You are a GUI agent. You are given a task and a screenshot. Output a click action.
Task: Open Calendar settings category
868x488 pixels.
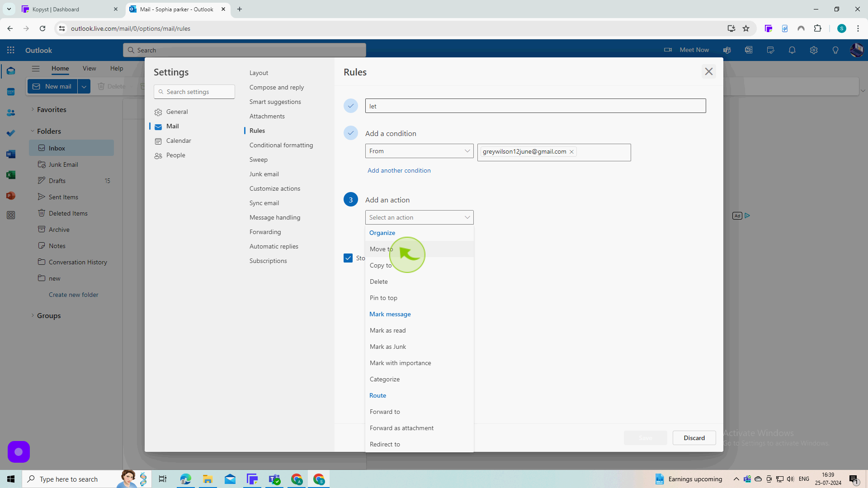pyautogui.click(x=194, y=141)
